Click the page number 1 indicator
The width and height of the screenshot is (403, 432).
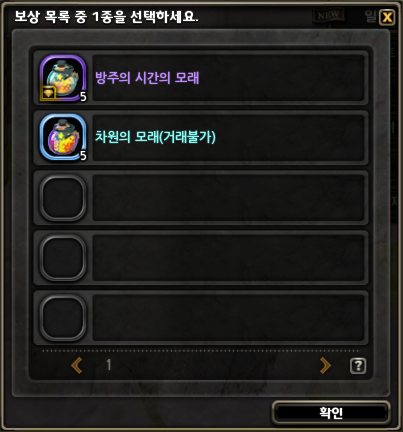pyautogui.click(x=109, y=365)
